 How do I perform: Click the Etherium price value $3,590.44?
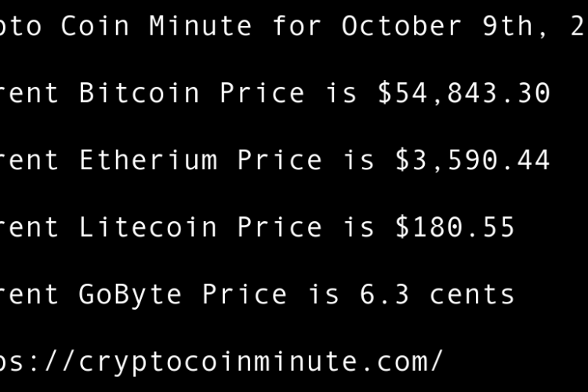pos(473,161)
